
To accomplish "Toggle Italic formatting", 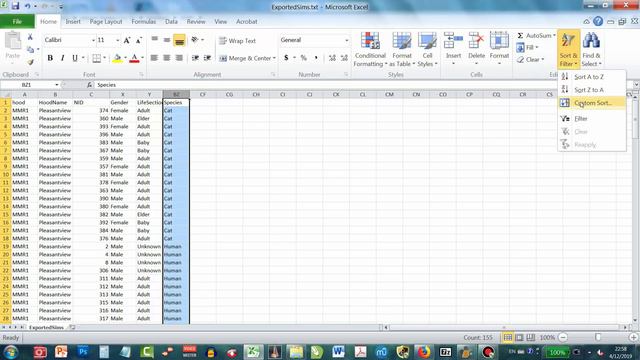I will pyautogui.click(x=62, y=58).
